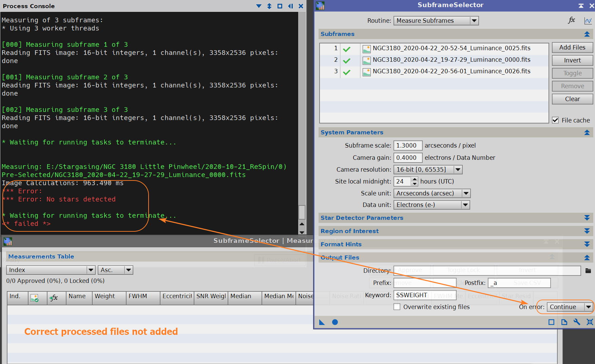This screenshot has height=364, width=595.
Task: Click the Camera gain input field
Action: 408,158
